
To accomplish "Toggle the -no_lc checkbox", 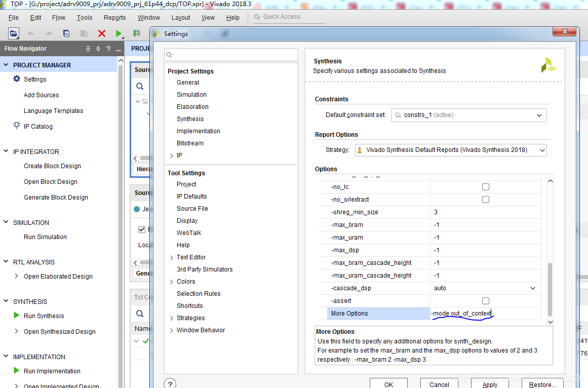I will 486,187.
